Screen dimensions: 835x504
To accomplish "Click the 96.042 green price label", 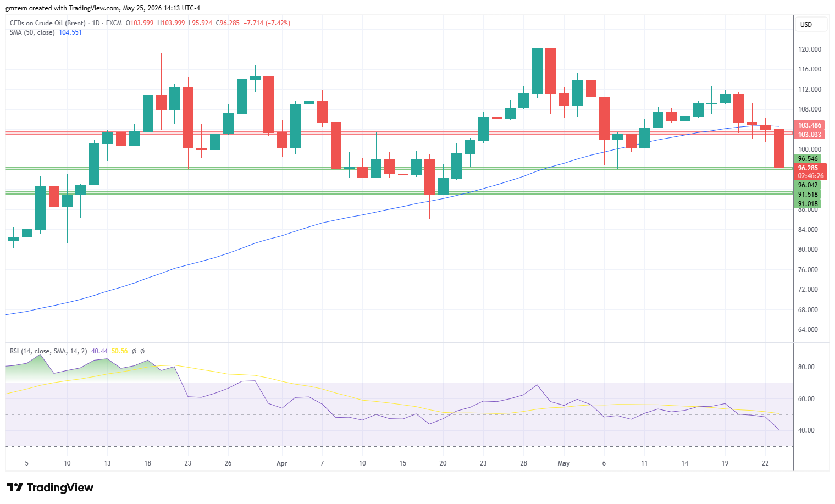I will (808, 185).
